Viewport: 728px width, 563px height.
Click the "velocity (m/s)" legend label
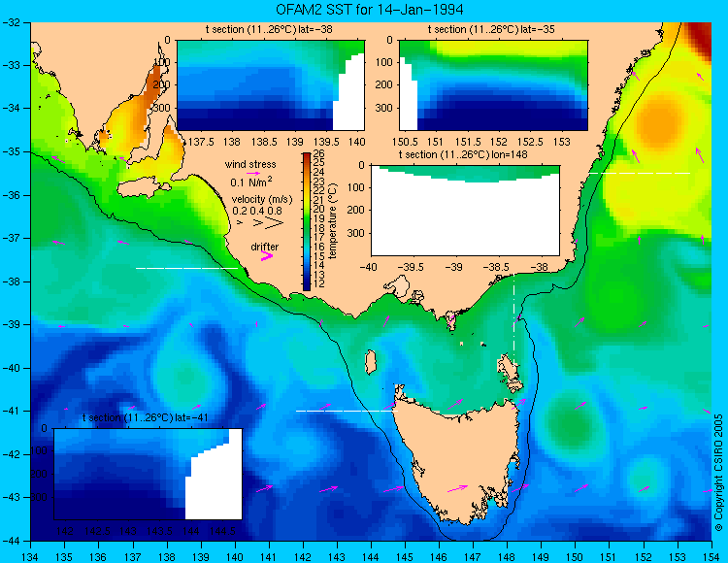coord(262,200)
